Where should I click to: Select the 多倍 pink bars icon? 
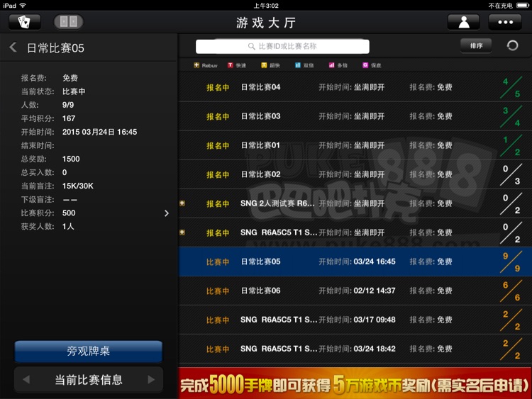point(331,65)
